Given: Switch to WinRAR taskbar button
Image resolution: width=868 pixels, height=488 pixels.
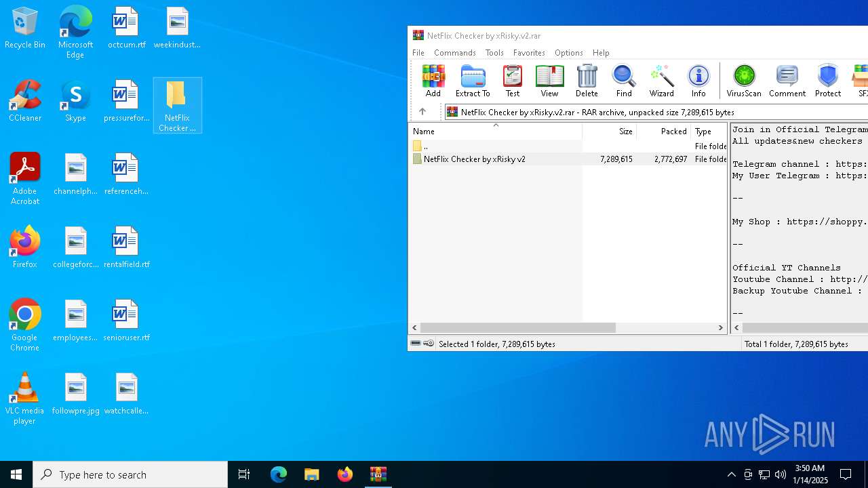Looking at the screenshot, I should pyautogui.click(x=378, y=474).
